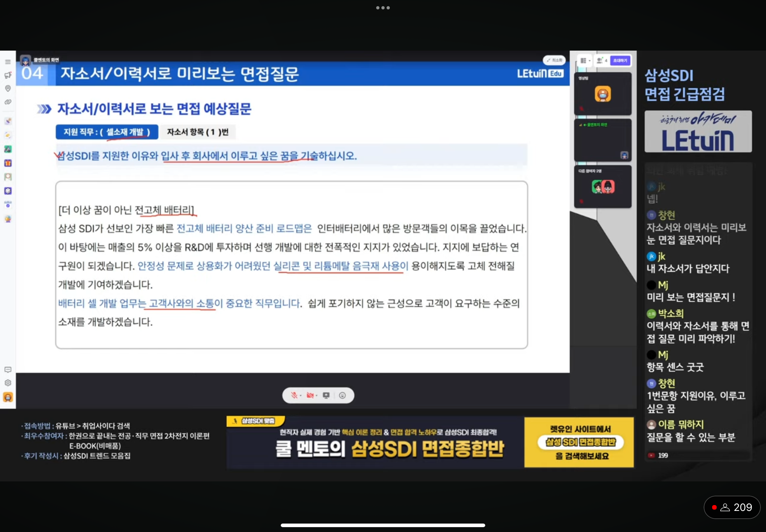Open settings gear in left sidebar
766x532 pixels.
pyautogui.click(x=8, y=383)
